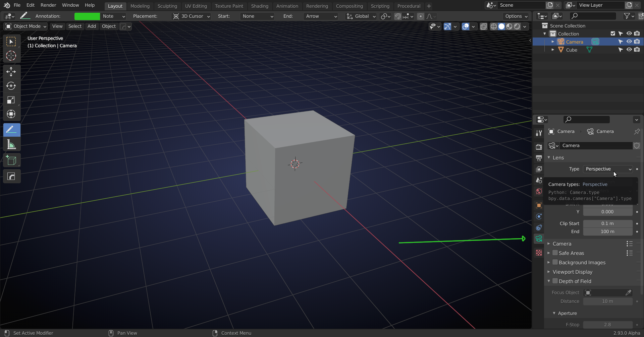Screen dimensions: 644x337
Task: Pick the Scale tool
Action: [x=11, y=100]
